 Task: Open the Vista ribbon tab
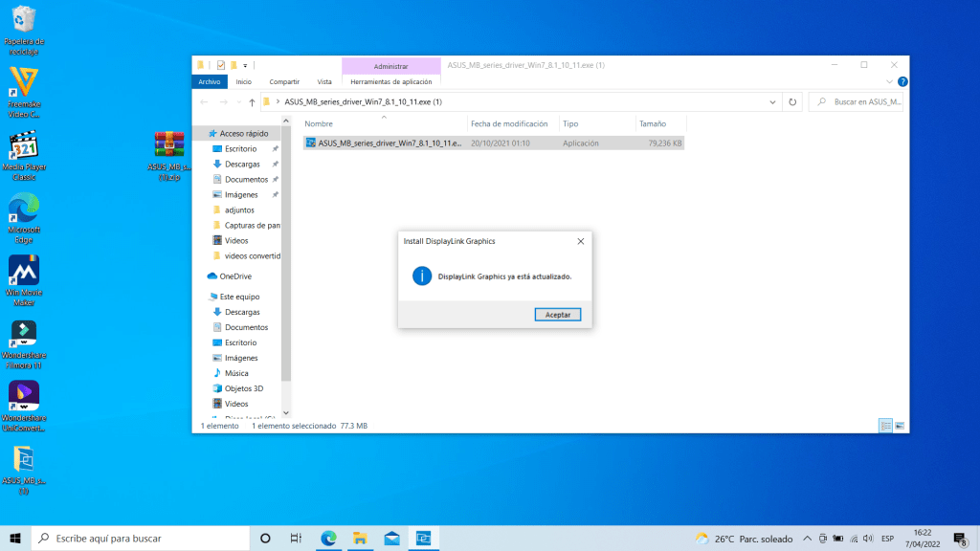coord(324,81)
